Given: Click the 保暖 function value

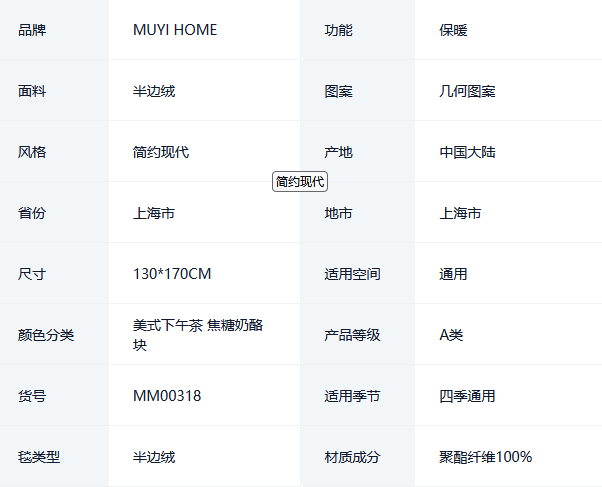Looking at the screenshot, I should pos(453,30).
